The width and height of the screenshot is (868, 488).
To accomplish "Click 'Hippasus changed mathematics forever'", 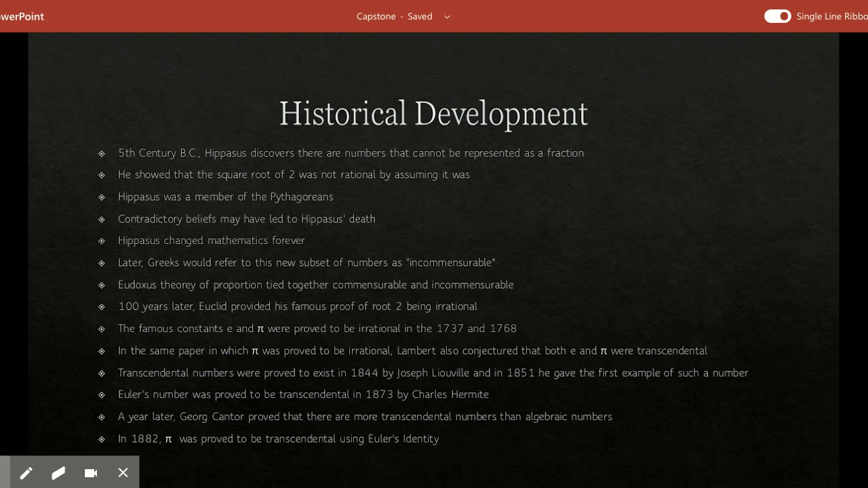I will [x=212, y=241].
